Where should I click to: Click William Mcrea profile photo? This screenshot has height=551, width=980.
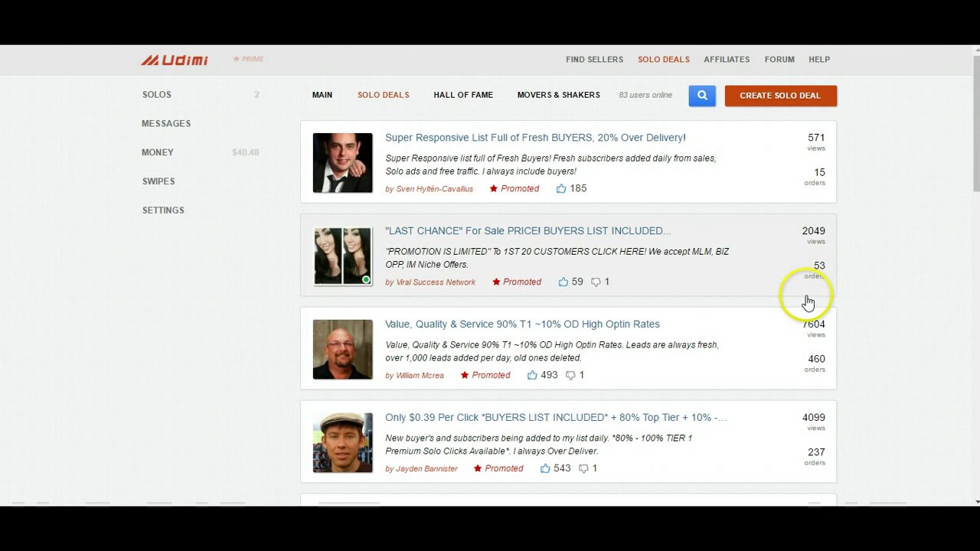(x=342, y=350)
